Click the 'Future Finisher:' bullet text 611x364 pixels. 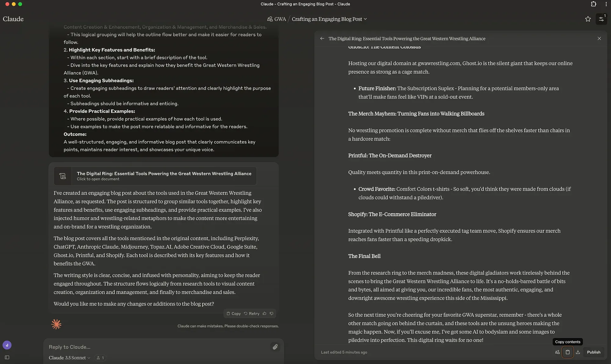point(377,88)
